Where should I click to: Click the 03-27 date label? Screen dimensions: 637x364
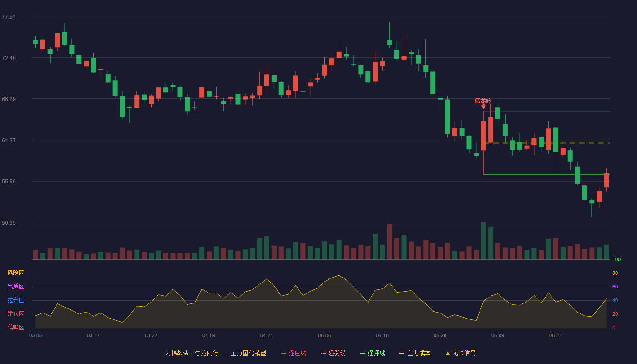151,335
